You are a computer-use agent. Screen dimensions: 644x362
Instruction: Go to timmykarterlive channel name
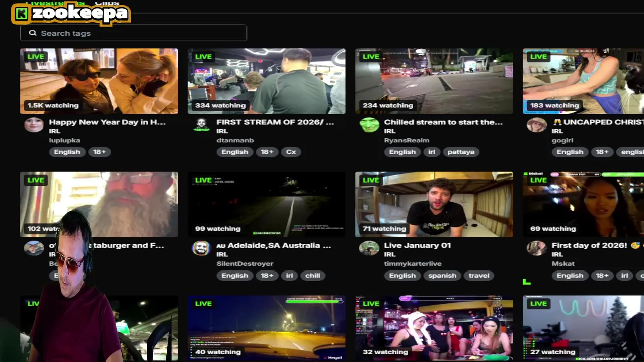pos(413,263)
